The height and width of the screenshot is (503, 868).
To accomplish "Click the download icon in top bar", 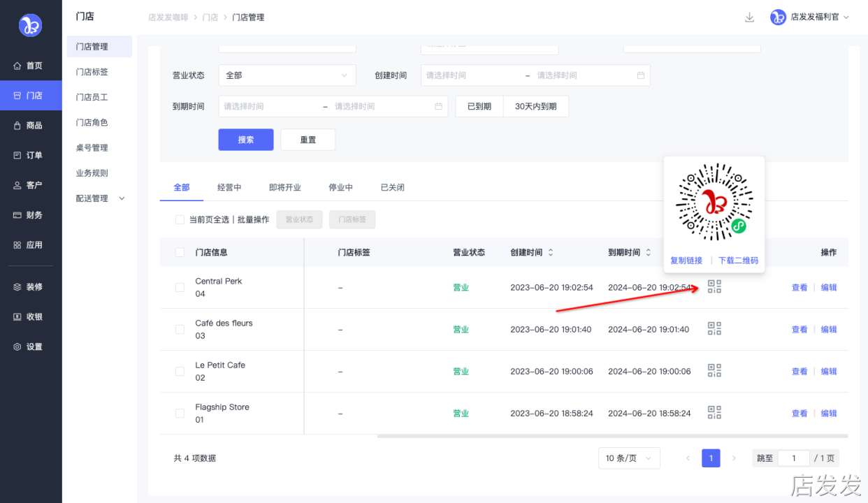I will coord(749,17).
